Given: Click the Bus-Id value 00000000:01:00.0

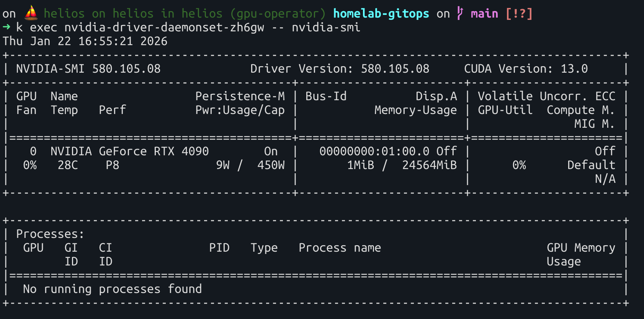Looking at the screenshot, I should coord(374,151).
